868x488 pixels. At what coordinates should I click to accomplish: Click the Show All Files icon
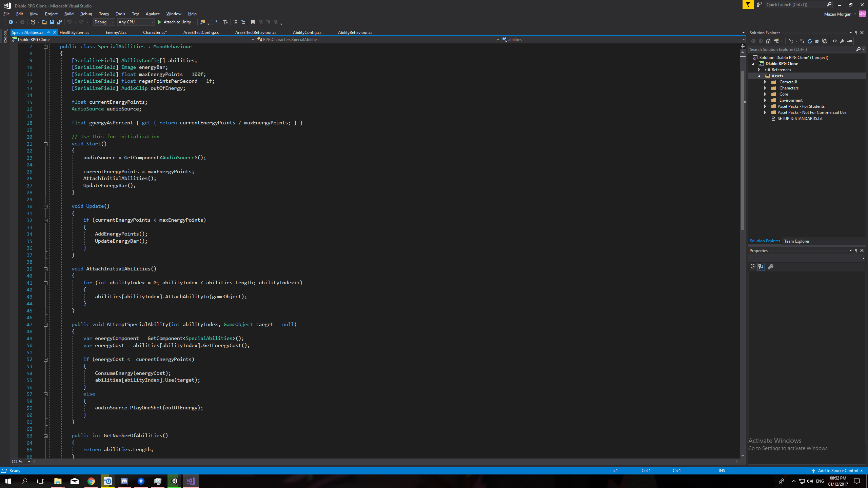[825, 41]
